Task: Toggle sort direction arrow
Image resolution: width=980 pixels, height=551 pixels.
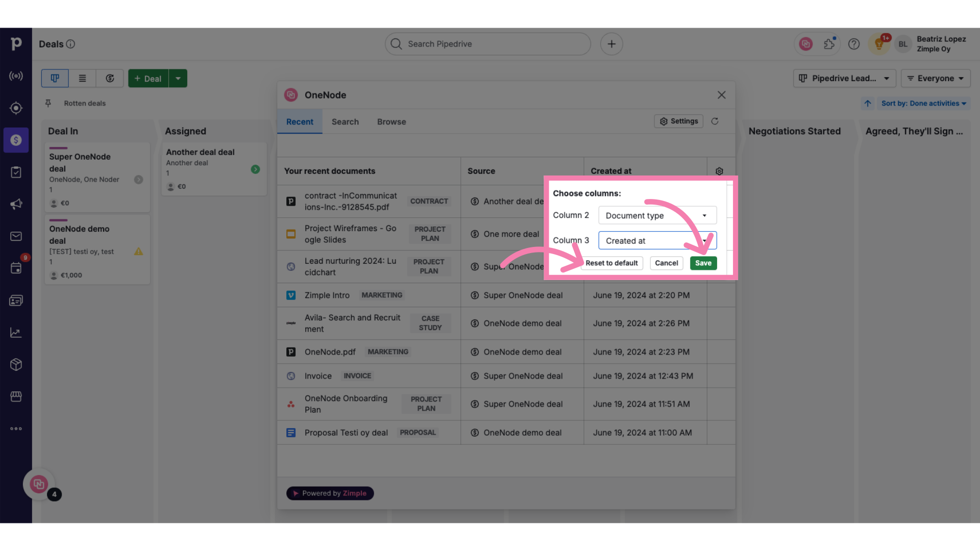Action: (868, 103)
